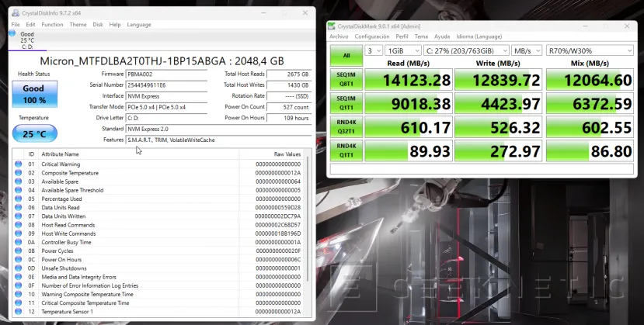Click the status icon for Data Units Read

18,207
